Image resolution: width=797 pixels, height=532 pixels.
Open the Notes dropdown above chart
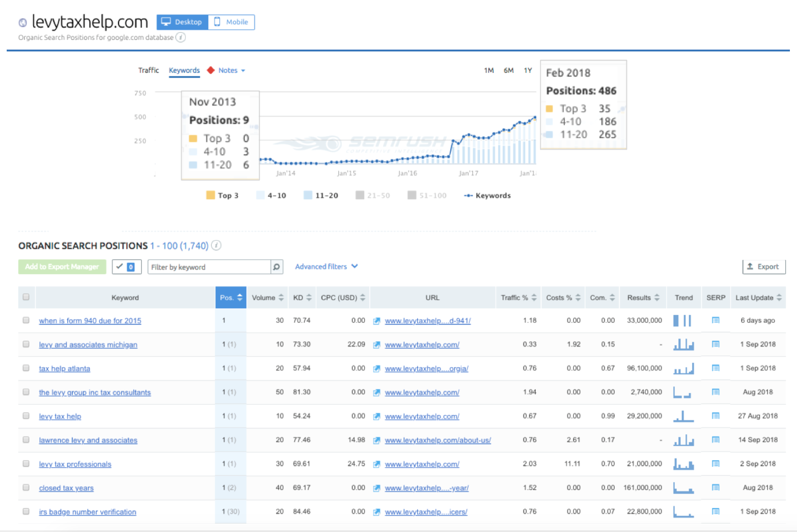coord(231,70)
